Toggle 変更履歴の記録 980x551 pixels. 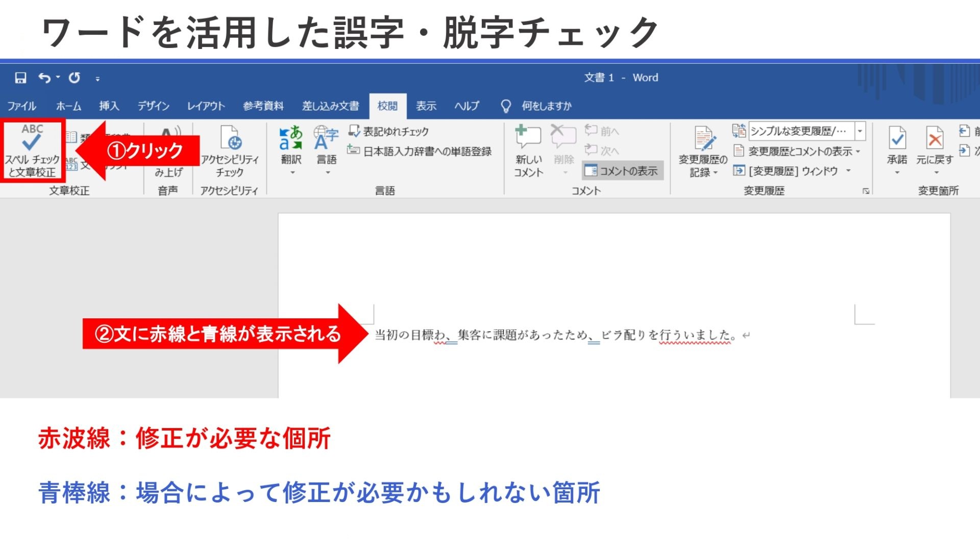coord(703,152)
